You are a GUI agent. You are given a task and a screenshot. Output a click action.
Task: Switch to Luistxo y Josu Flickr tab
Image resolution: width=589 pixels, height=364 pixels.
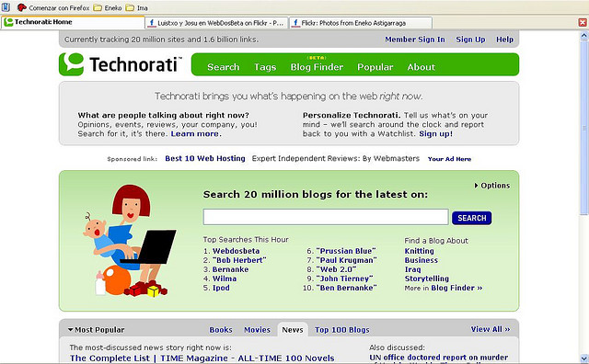(216, 23)
